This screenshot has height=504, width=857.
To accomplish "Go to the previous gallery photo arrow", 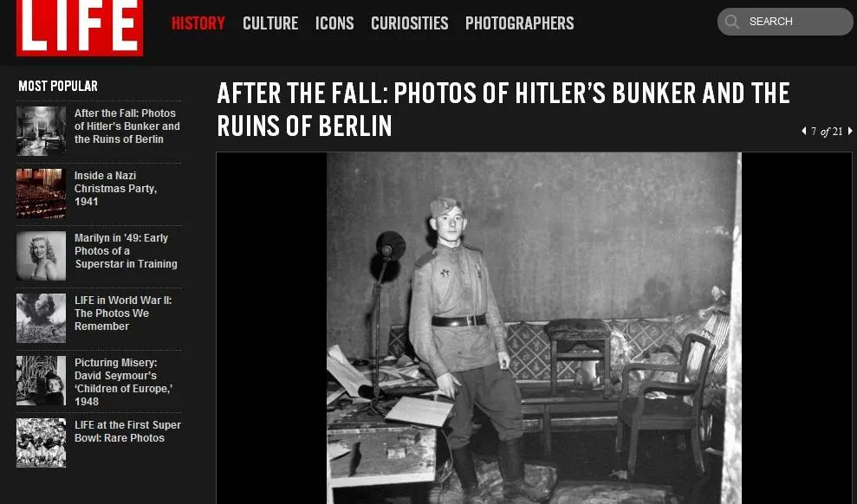I will pos(803,131).
